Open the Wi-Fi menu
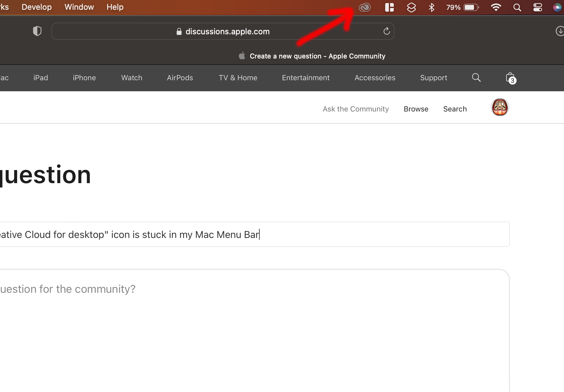 (496, 7)
